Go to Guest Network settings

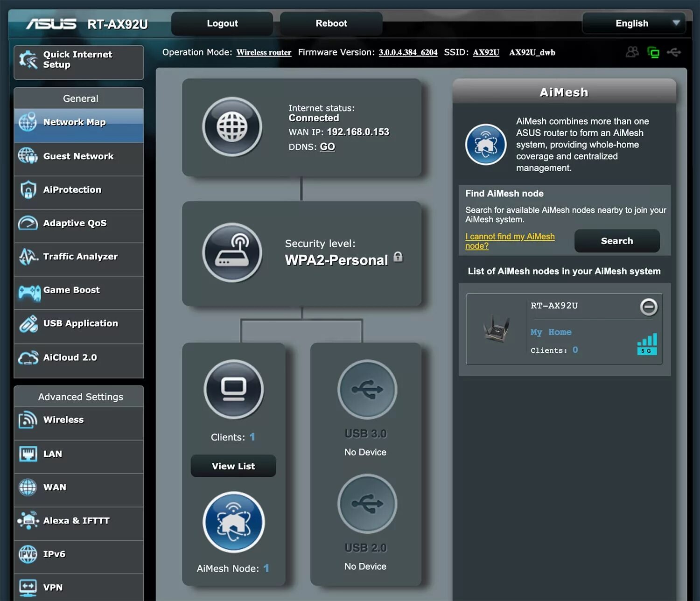(79, 159)
